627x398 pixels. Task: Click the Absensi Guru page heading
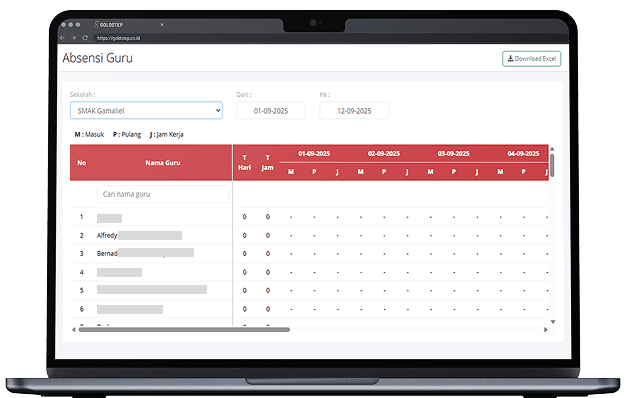click(x=97, y=58)
